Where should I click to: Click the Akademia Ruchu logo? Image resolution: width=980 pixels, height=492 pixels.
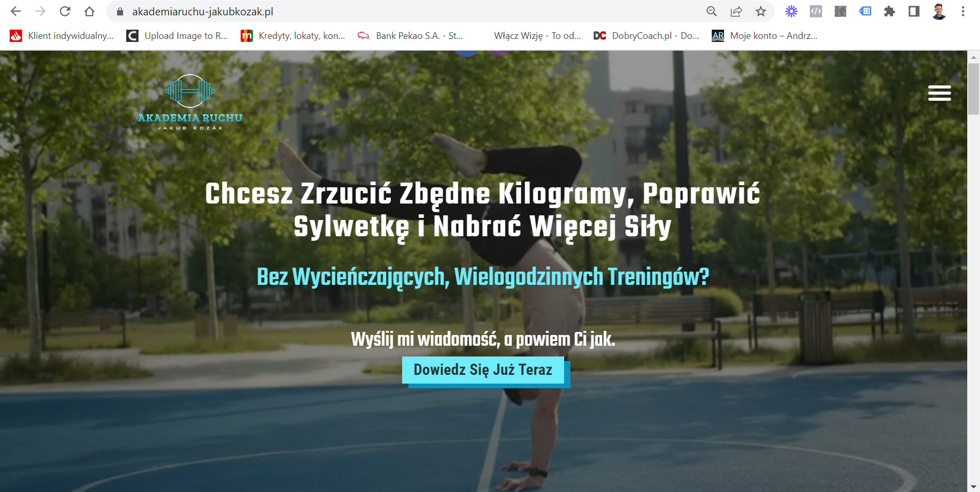point(190,102)
